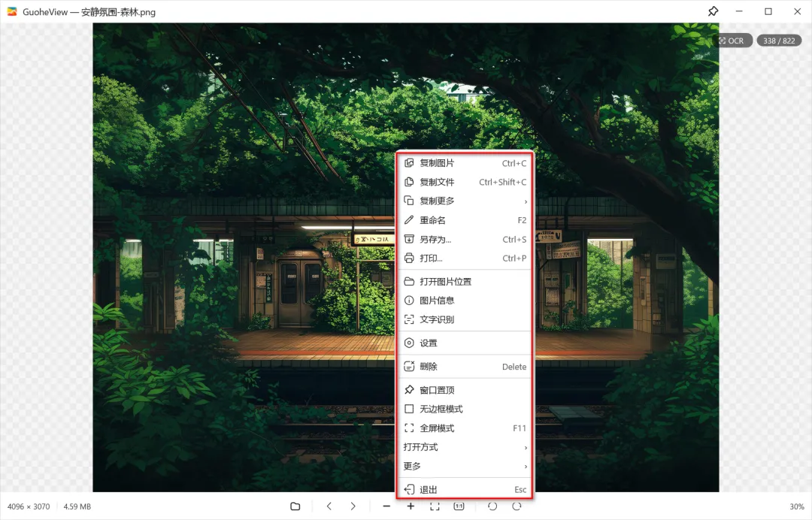Close the GuoheView window
The image size is (812, 520).
(798, 11)
